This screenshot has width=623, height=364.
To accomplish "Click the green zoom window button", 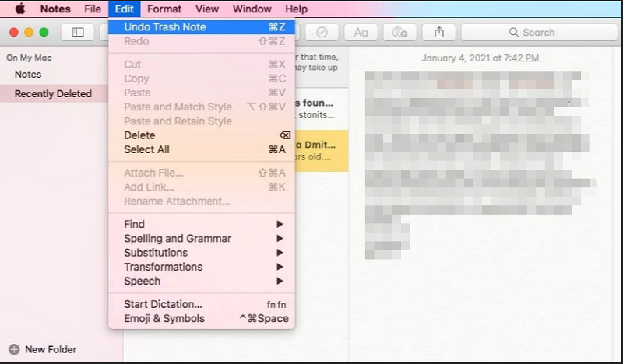I will pyautogui.click(x=44, y=32).
